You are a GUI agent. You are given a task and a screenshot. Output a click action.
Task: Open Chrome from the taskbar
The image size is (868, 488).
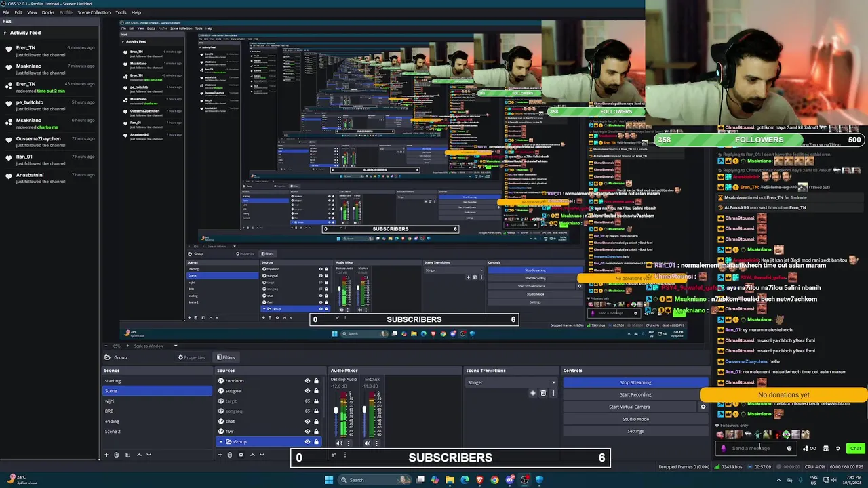click(x=494, y=480)
